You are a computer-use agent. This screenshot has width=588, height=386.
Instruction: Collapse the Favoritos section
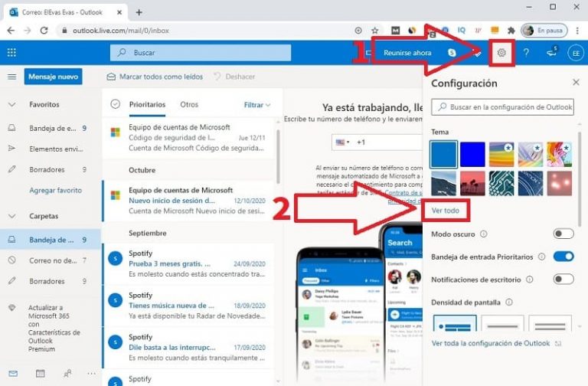click(x=12, y=104)
